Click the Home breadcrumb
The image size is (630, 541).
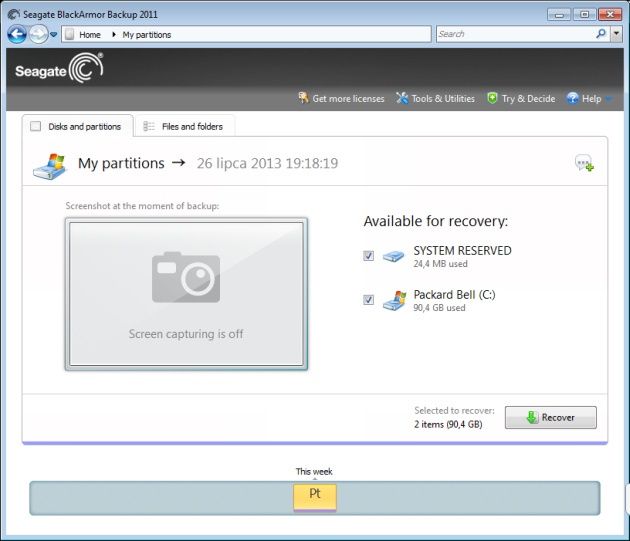click(x=90, y=35)
